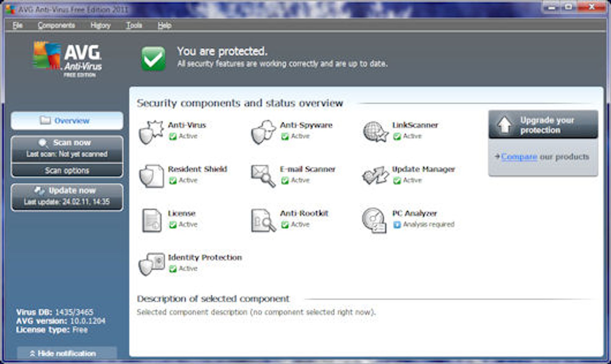Select the Anti-Spyware component label

pos(306,125)
